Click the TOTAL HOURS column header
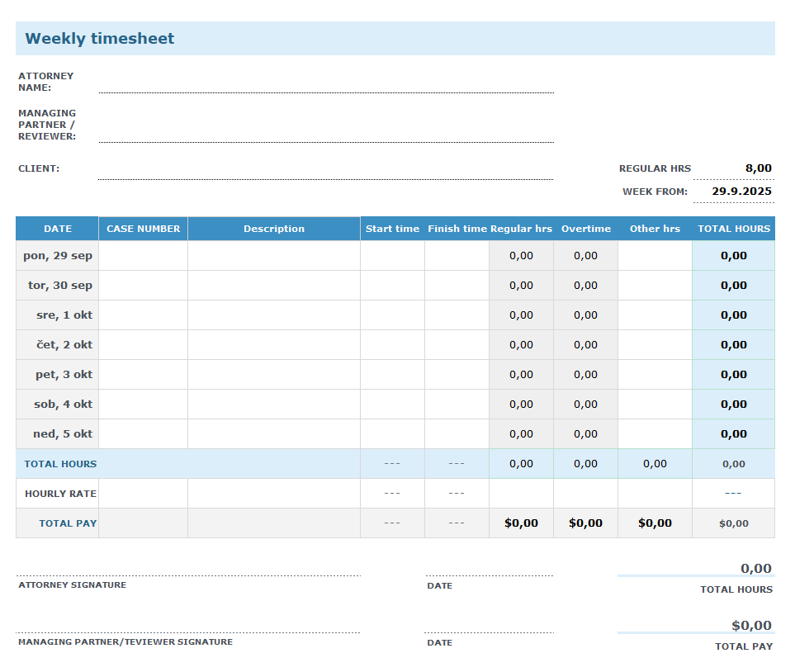Viewport: 795px width, 672px height. (734, 229)
